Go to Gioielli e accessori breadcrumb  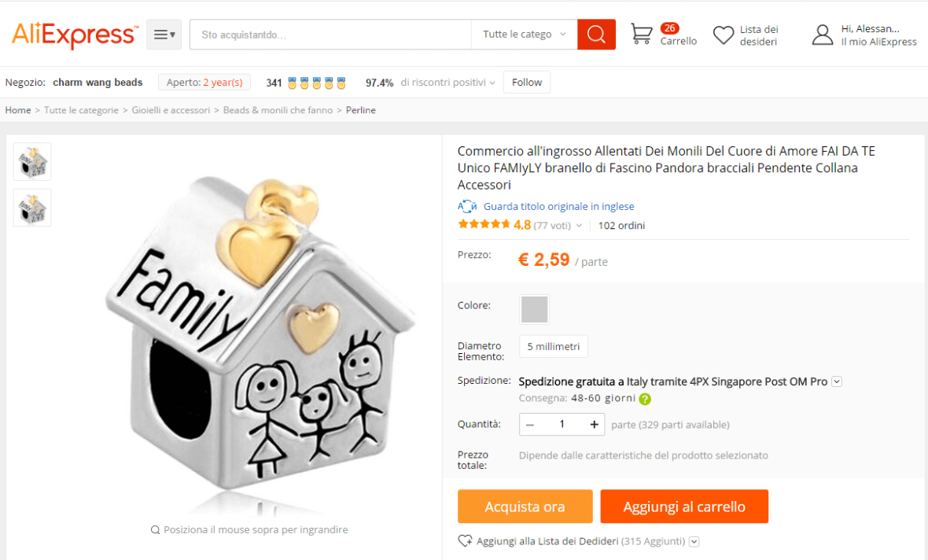tap(171, 110)
